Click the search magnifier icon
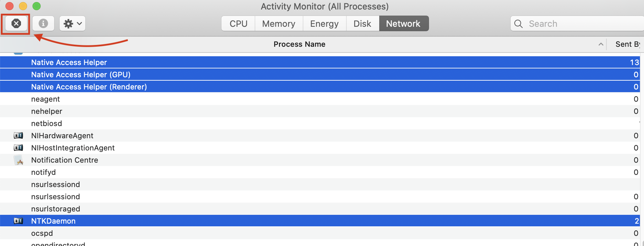The width and height of the screenshot is (644, 246). point(518,24)
